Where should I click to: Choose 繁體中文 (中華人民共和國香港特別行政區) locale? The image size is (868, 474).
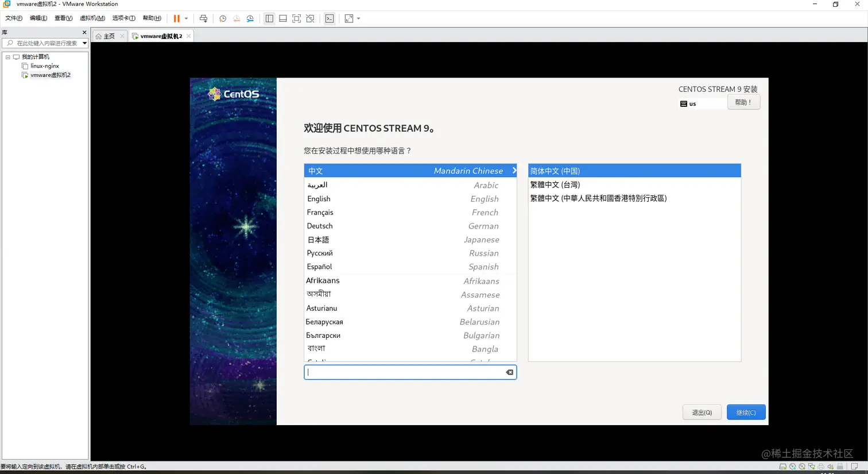(634, 198)
